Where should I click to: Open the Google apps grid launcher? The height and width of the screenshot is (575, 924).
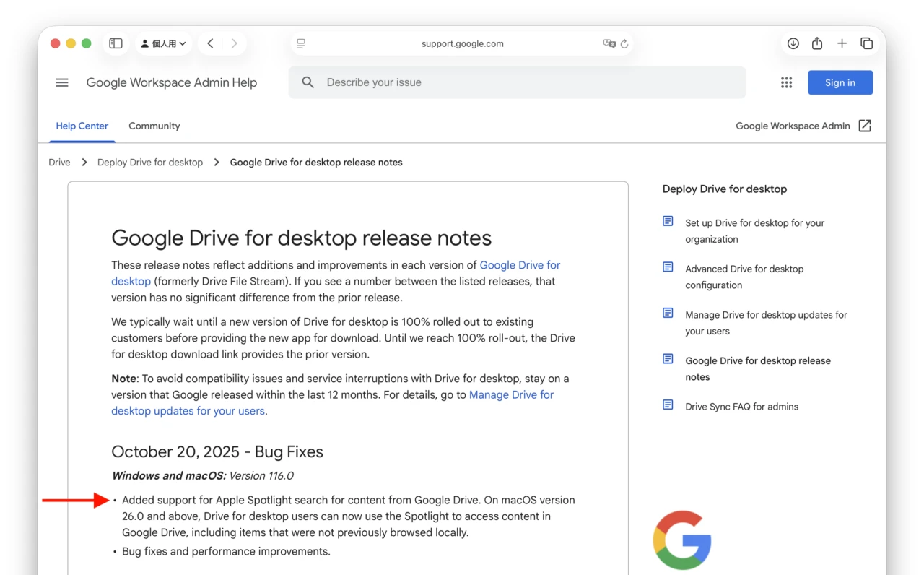[786, 82]
